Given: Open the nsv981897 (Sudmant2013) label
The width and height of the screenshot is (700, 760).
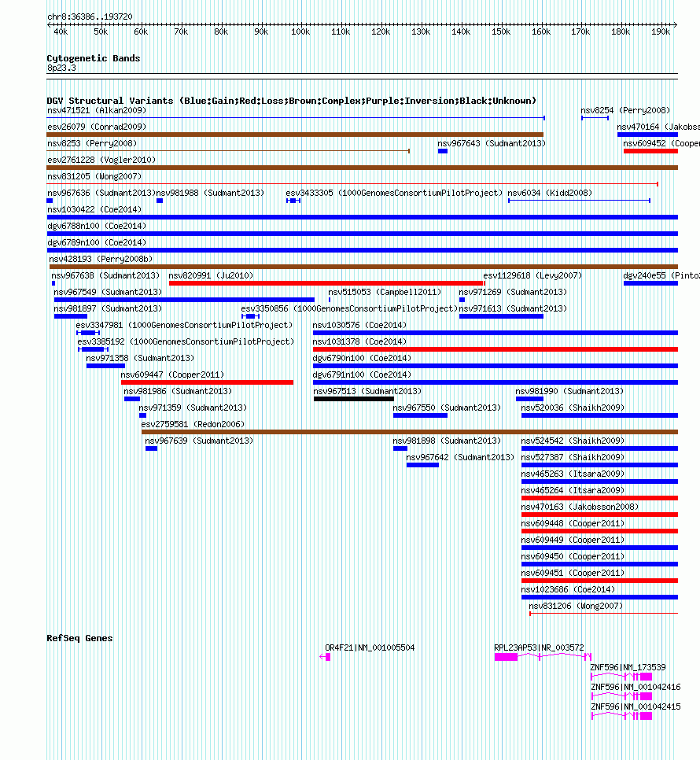Looking at the screenshot, I should click(108, 308).
